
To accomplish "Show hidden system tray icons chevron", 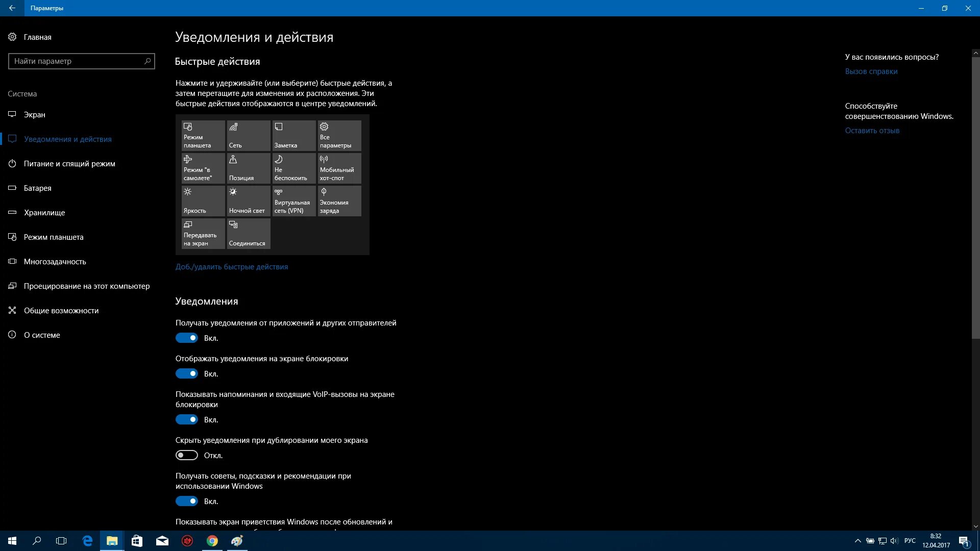I will [x=857, y=541].
